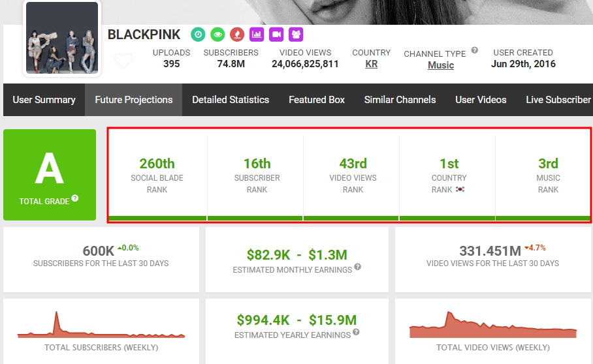This screenshot has width=593, height=364.
Task: Follow the KR country link
Action: (x=372, y=64)
